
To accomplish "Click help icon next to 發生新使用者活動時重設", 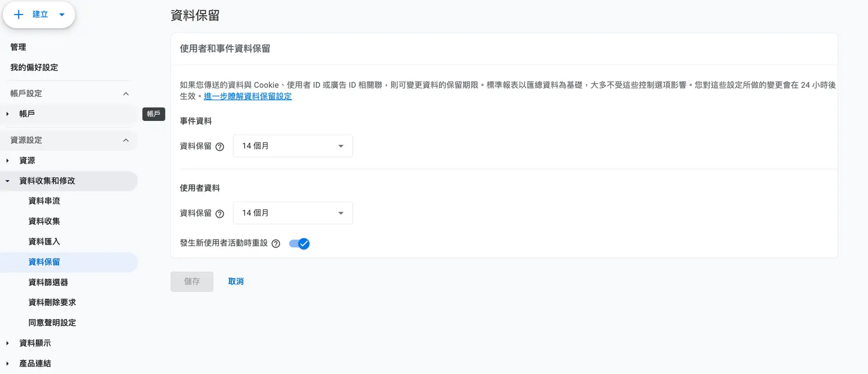I will coord(276,244).
